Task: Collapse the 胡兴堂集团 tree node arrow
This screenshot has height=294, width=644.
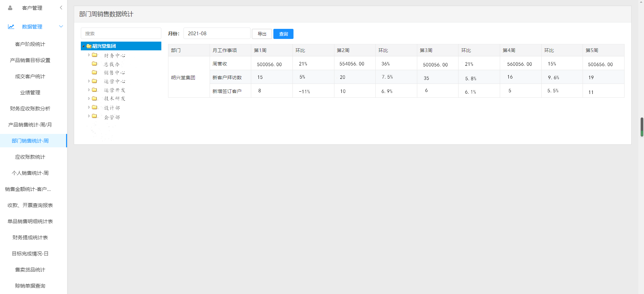Action: point(84,46)
